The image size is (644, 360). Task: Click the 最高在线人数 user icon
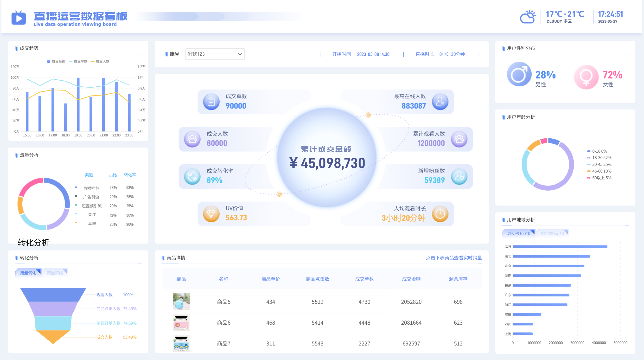coord(440,102)
